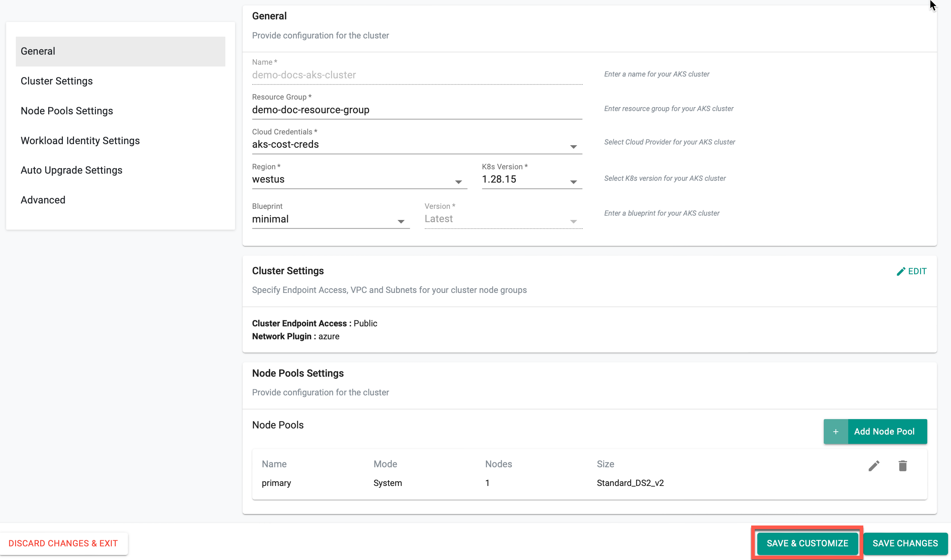
Task: Expand the Blueprint dropdown menu
Action: [401, 219]
